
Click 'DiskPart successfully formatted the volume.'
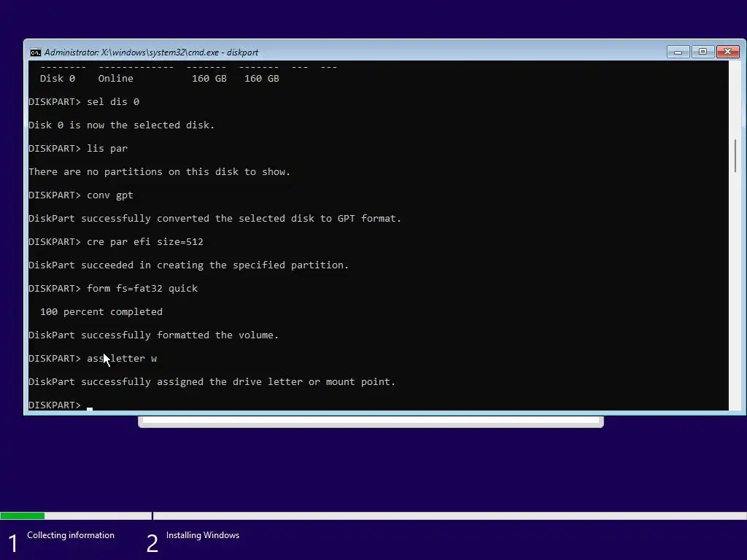point(153,335)
